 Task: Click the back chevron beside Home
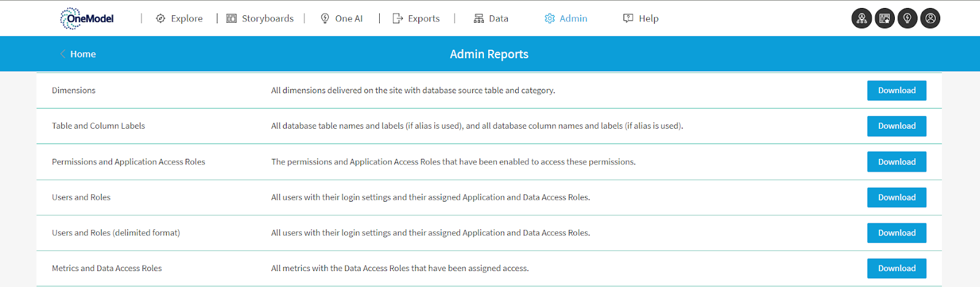pos(62,54)
